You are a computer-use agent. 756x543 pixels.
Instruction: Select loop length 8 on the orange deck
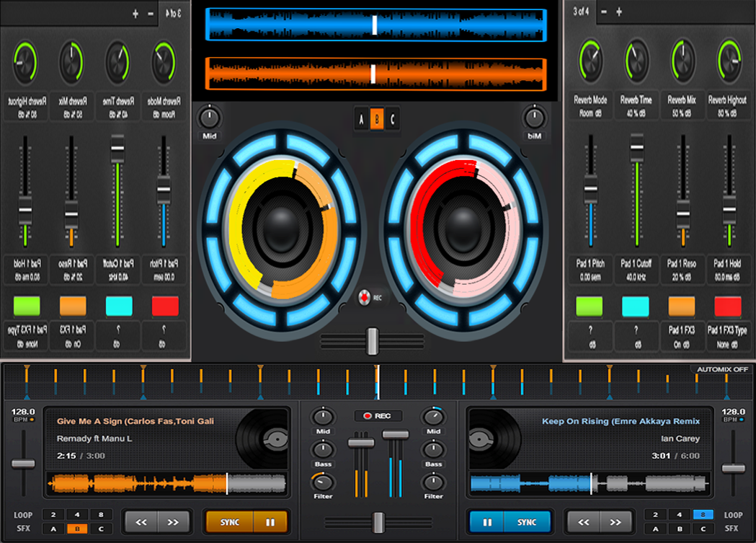click(x=101, y=515)
